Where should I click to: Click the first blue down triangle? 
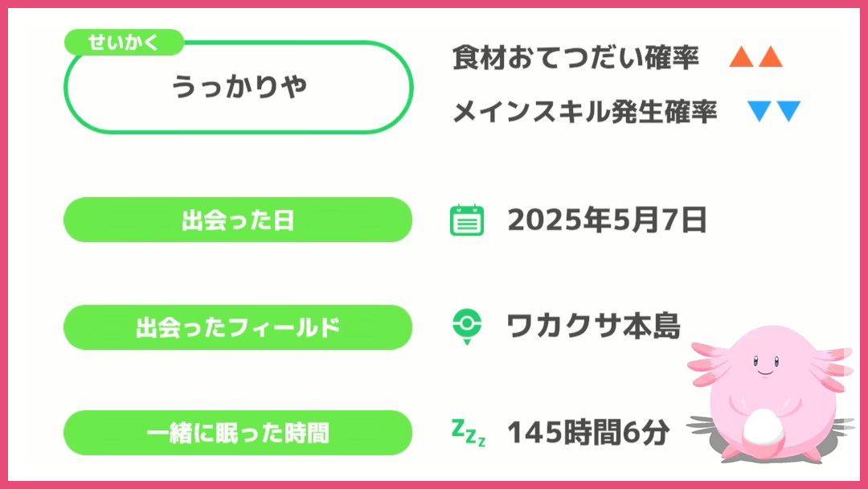tap(759, 111)
